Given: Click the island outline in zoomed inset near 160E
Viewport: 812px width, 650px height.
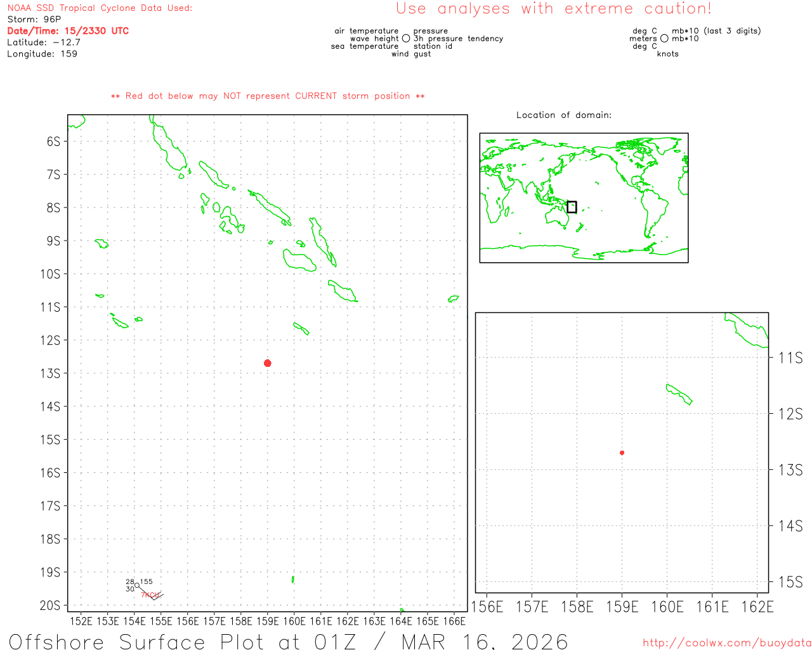Looking at the screenshot, I should [x=679, y=394].
